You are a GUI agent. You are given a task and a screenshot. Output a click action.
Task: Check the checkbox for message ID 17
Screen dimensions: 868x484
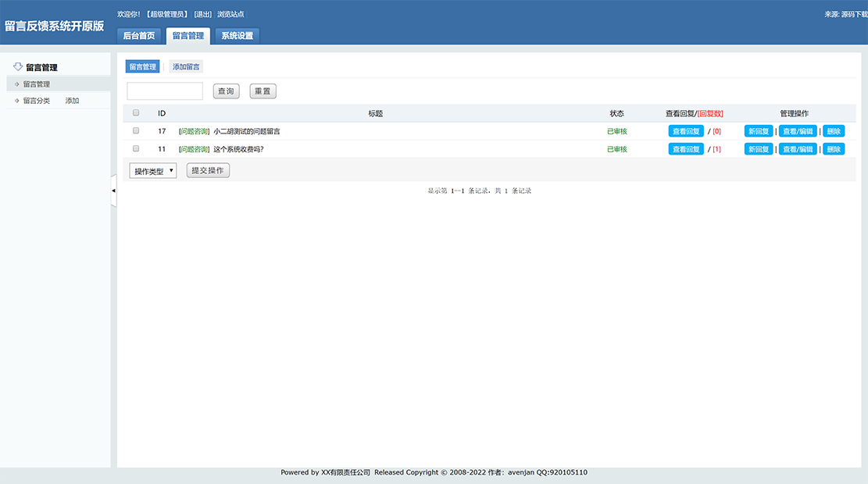tap(136, 131)
